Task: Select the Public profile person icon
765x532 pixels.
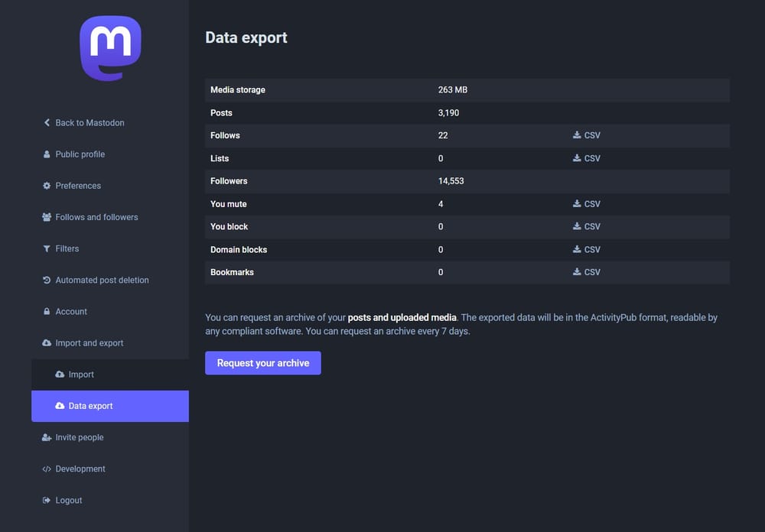Action: (x=47, y=154)
